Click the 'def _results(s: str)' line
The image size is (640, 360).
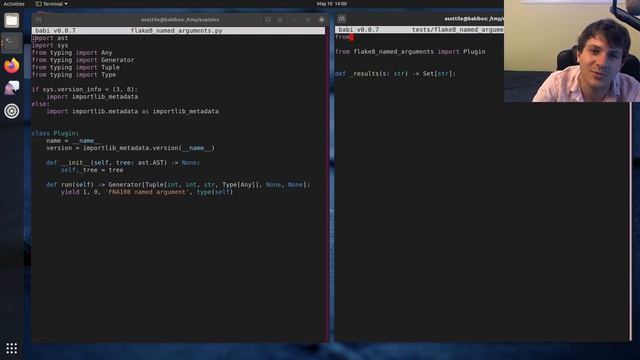click(x=395, y=74)
